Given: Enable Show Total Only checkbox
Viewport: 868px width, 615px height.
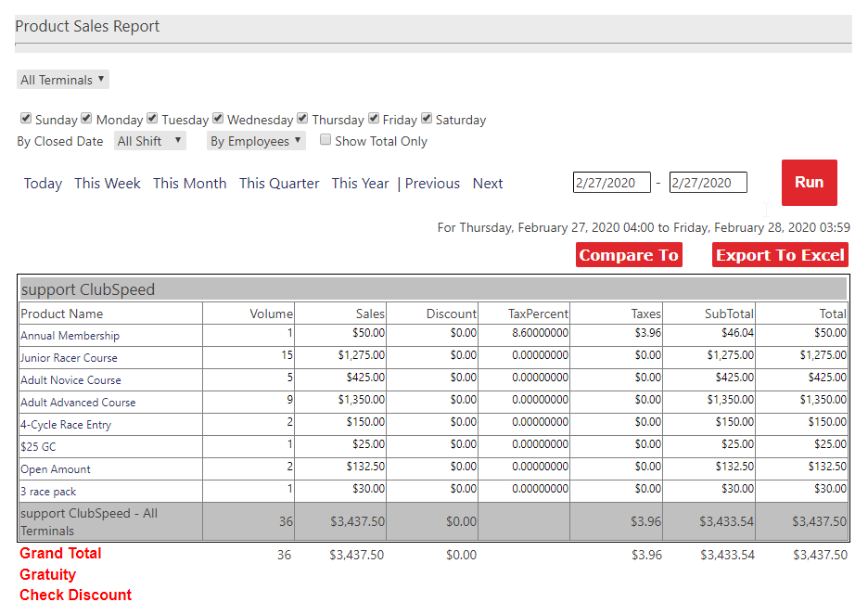Looking at the screenshot, I should pyautogui.click(x=325, y=139).
